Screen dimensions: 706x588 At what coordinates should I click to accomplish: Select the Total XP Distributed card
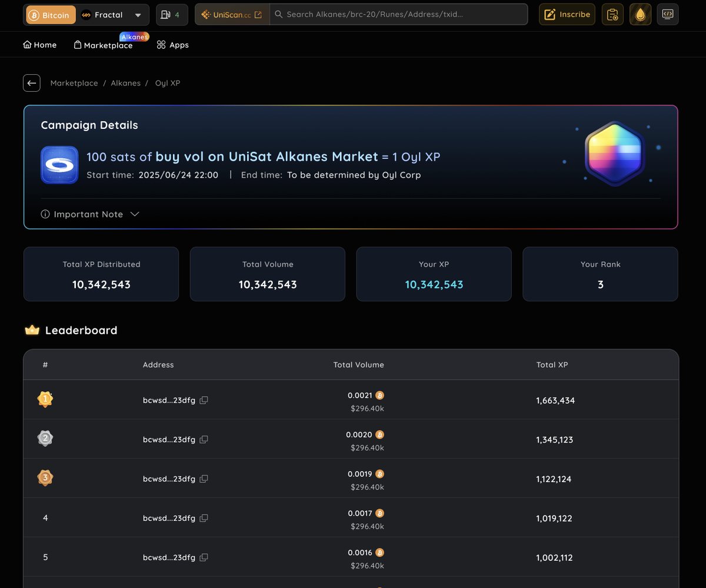pyautogui.click(x=101, y=274)
